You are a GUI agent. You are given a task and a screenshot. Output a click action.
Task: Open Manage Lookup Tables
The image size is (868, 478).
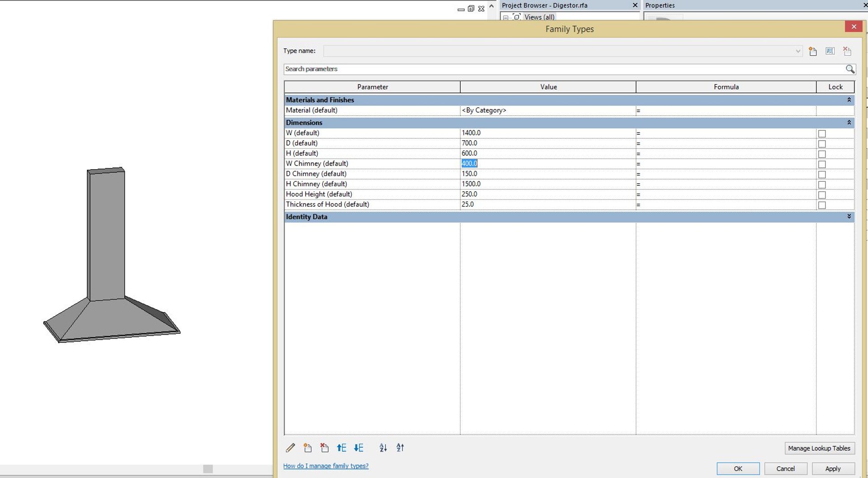[x=819, y=448]
